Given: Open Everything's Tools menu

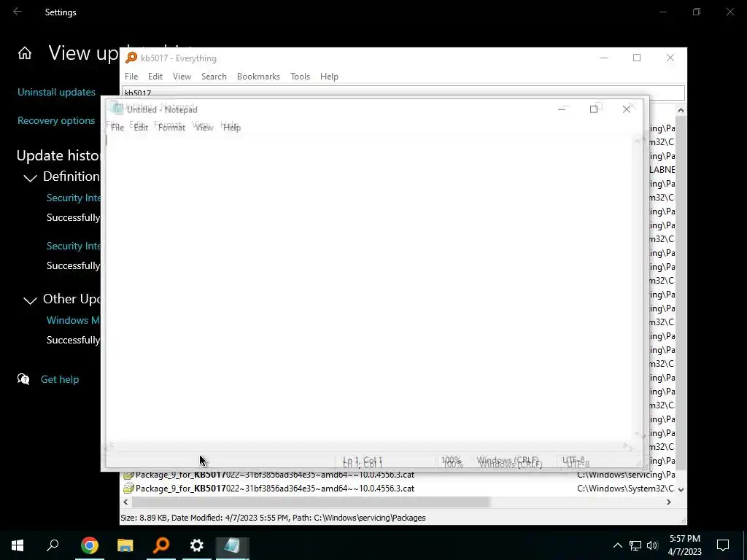Looking at the screenshot, I should 300,76.
